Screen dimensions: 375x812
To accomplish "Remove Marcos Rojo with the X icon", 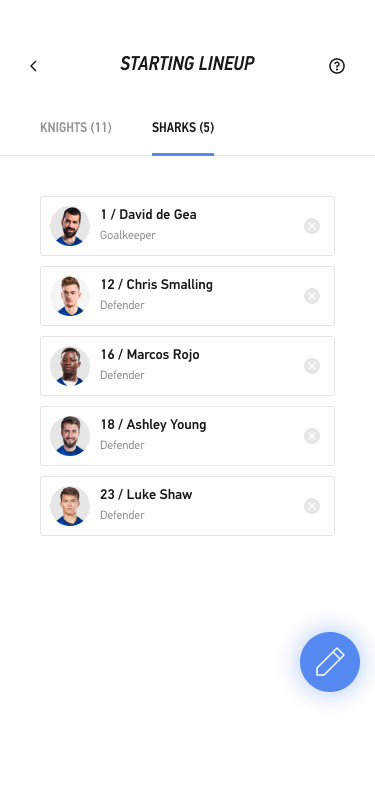I will click(x=312, y=366).
